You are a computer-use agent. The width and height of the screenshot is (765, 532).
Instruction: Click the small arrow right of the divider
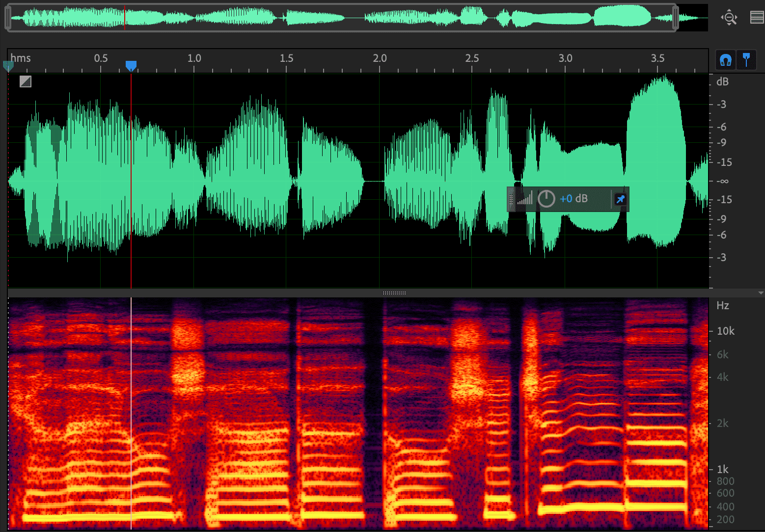coord(761,293)
